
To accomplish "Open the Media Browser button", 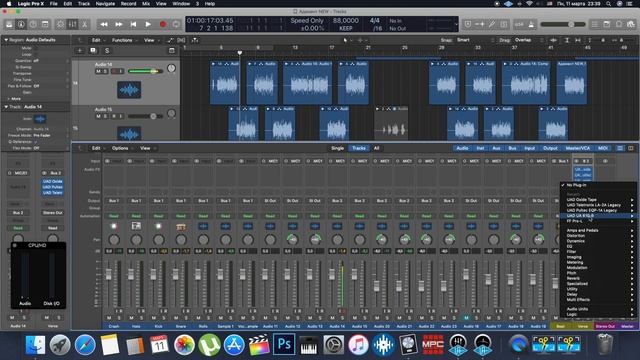I will point(631,24).
